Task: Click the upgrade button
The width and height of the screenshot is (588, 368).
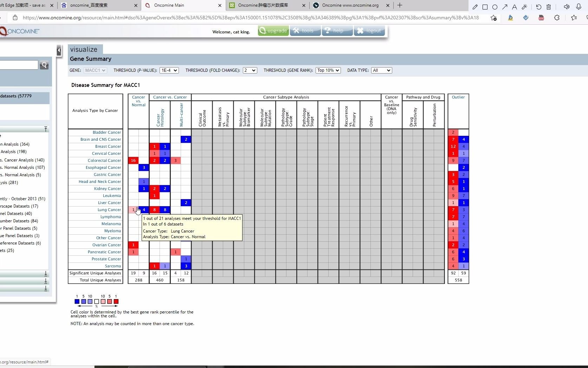Action: [x=273, y=31]
